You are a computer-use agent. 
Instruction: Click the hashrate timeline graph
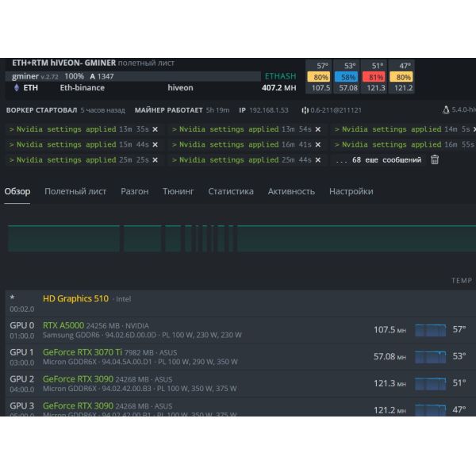[238, 238]
